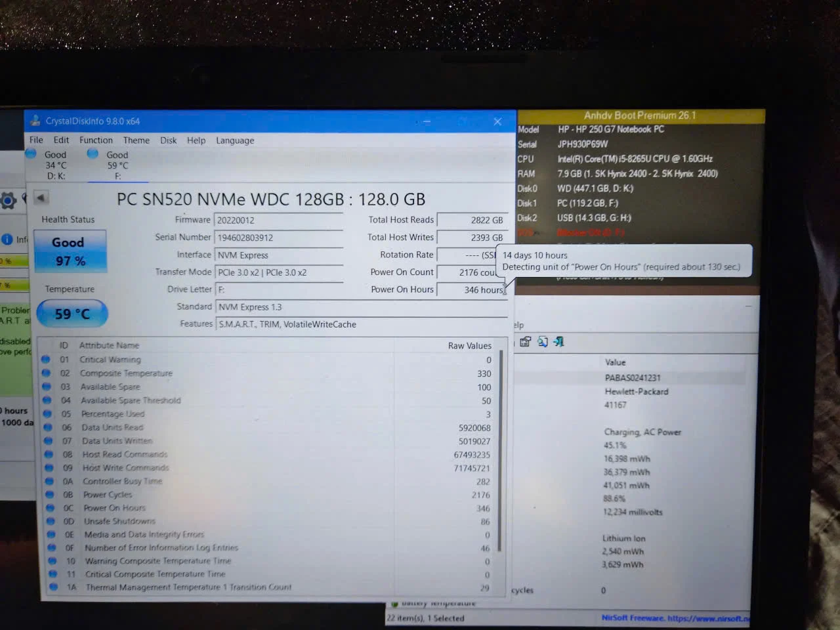Click the Firmware field showing 20220012
Image resolution: width=840 pixels, height=630 pixels.
[279, 220]
